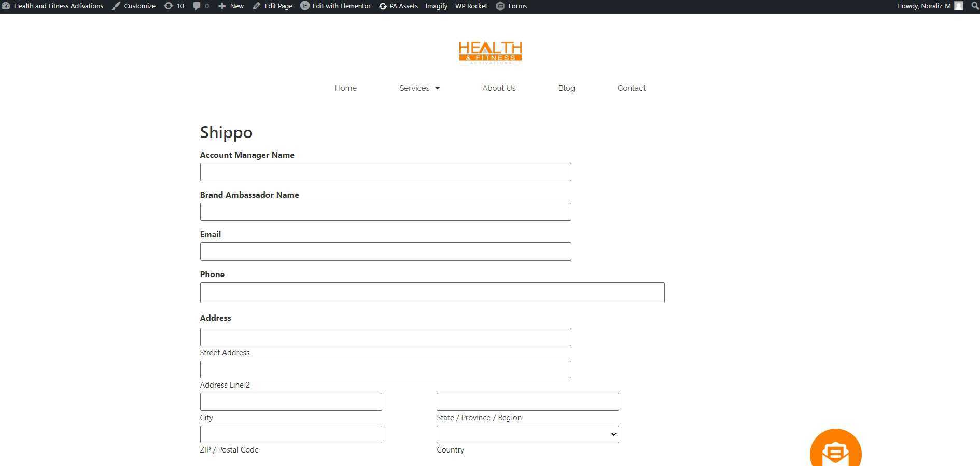This screenshot has height=466, width=980.
Task: Click the Edit Page pencil icon
Action: 257,6
